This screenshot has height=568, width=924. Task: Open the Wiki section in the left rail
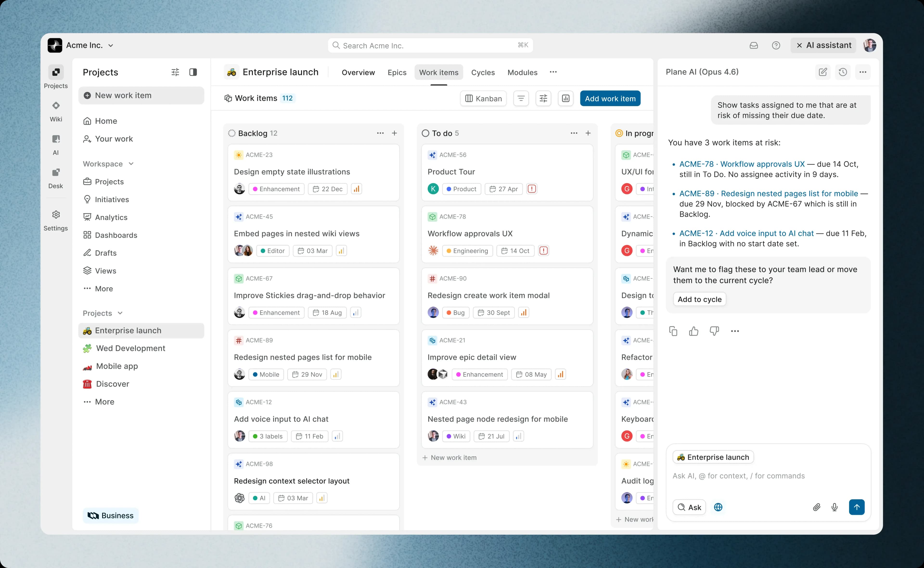pyautogui.click(x=56, y=111)
